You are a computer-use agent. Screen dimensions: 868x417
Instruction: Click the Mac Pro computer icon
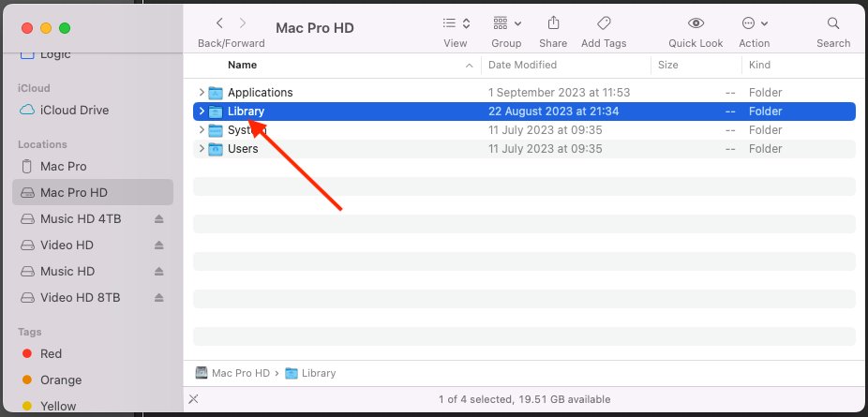click(x=26, y=167)
